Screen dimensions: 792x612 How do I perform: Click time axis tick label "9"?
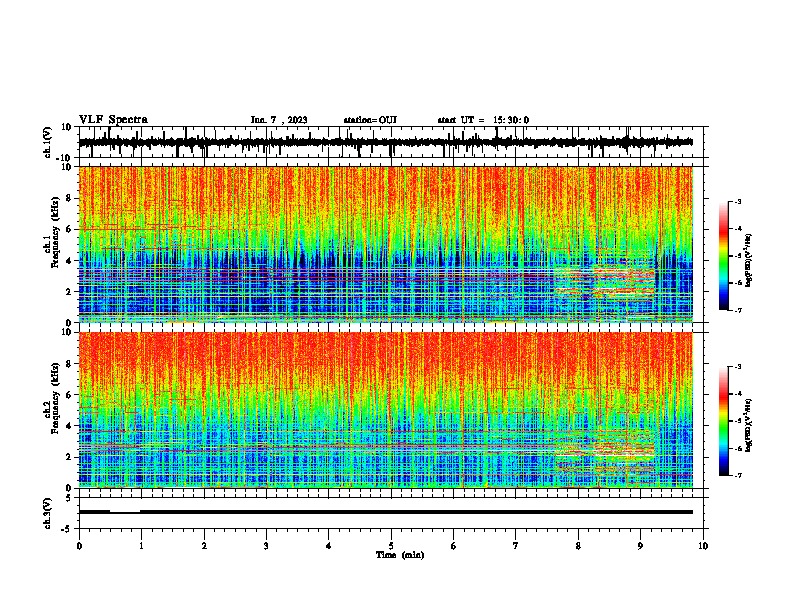(640, 546)
